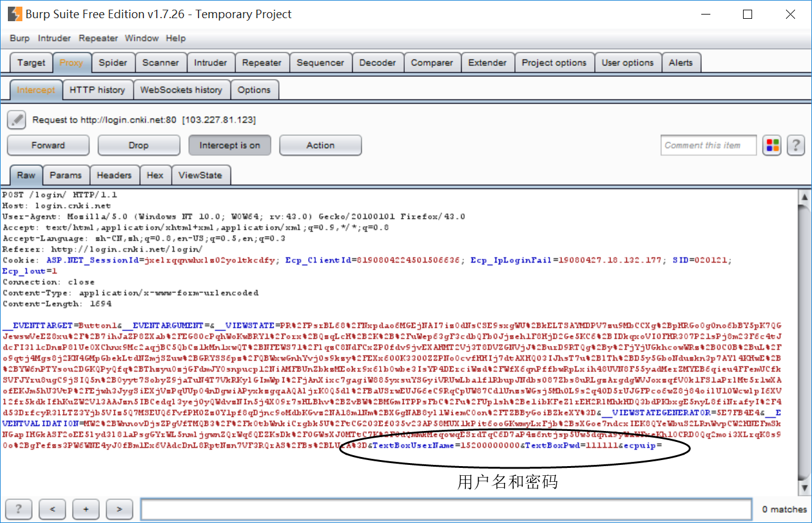The image size is (812, 523).
Task: Open the User options tab
Action: [x=628, y=62]
